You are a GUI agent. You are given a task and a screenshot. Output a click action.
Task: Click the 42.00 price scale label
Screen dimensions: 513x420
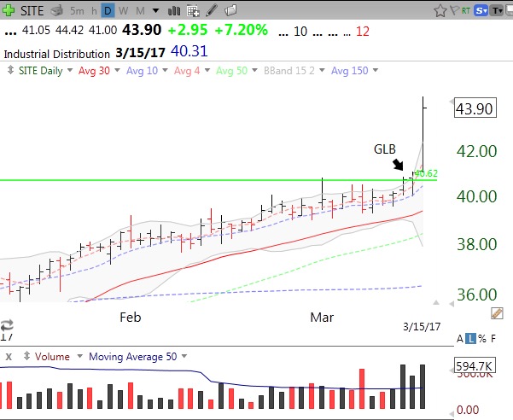[x=476, y=151]
